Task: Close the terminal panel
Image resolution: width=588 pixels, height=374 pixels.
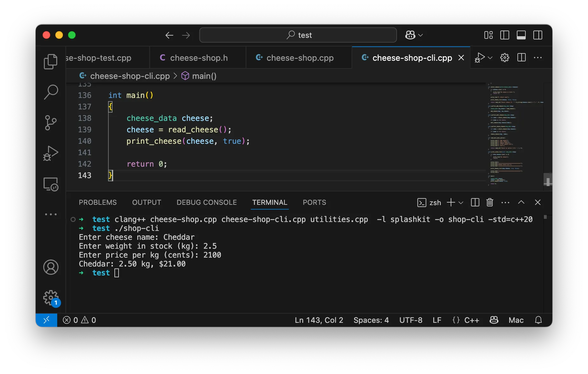Action: (x=538, y=202)
